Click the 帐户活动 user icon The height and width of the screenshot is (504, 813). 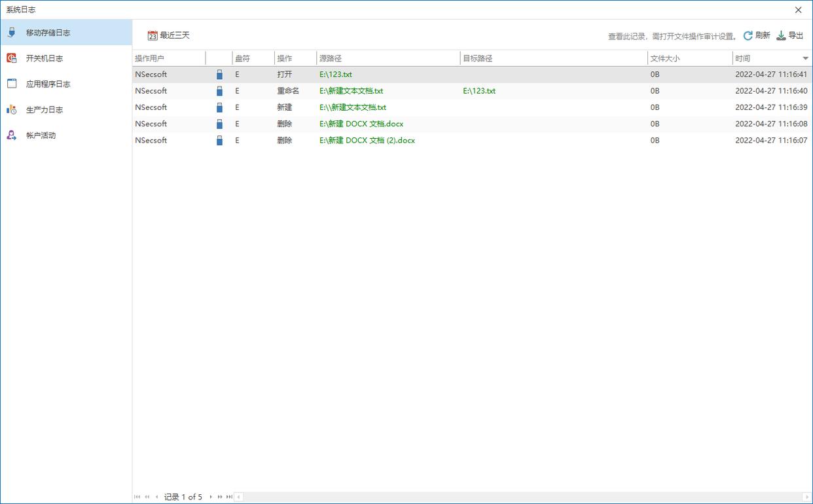pyautogui.click(x=12, y=135)
